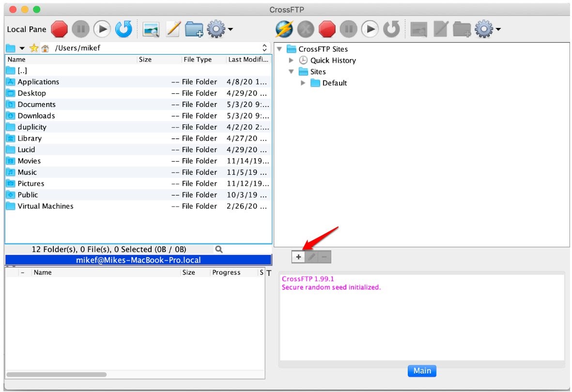Select the Pictures folder
572x392 pixels.
pyautogui.click(x=138, y=183)
